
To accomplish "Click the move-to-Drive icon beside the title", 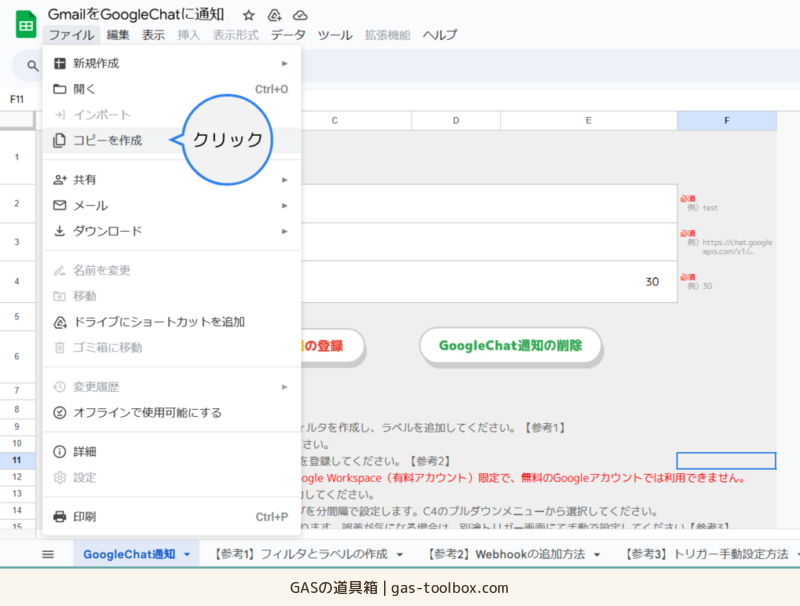I will pyautogui.click(x=274, y=15).
